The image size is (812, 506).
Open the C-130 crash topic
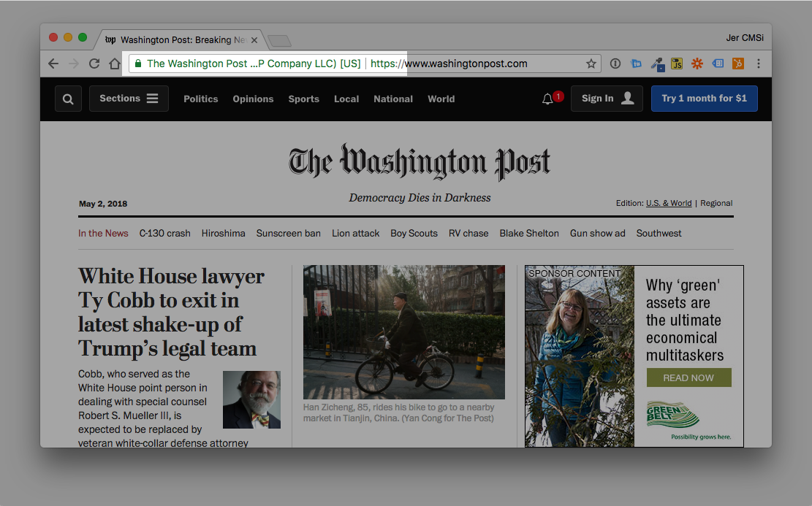pos(164,234)
